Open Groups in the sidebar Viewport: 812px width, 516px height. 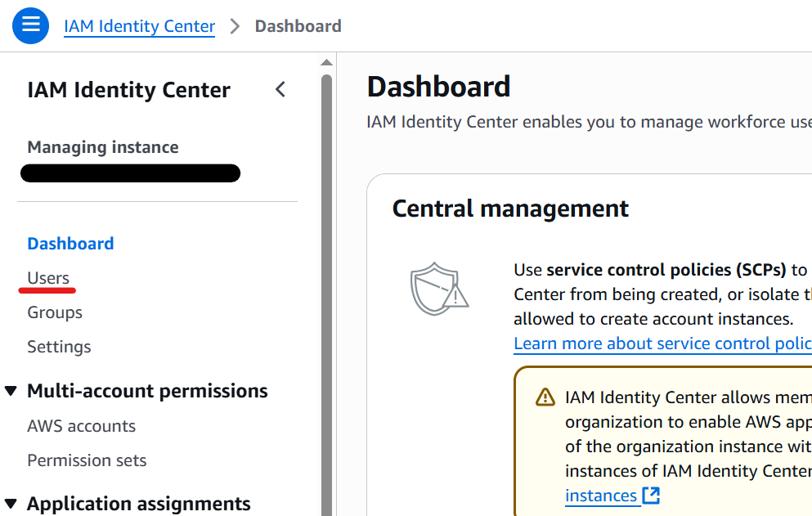point(55,312)
